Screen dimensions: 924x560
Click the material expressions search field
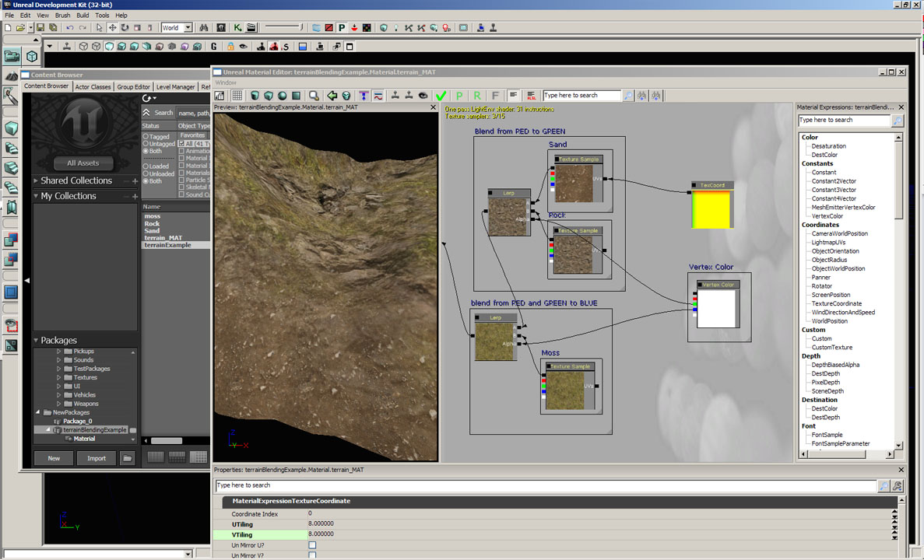tap(844, 121)
